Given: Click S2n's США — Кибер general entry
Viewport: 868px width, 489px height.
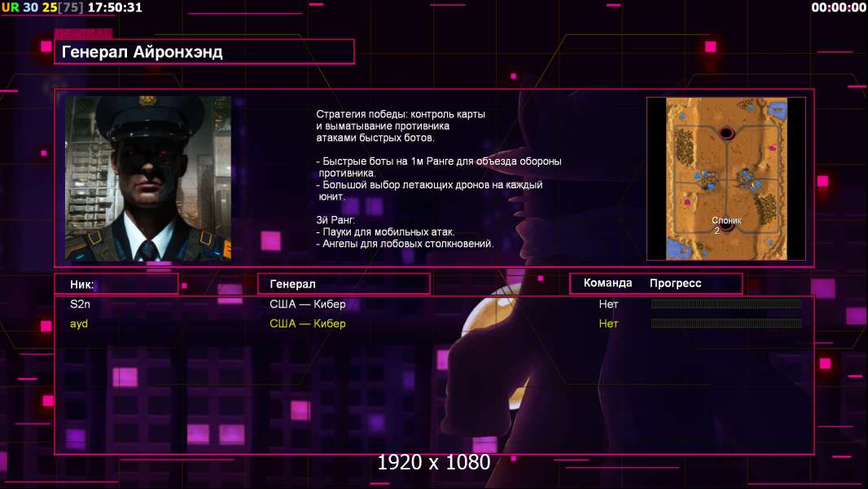Looking at the screenshot, I should point(308,304).
